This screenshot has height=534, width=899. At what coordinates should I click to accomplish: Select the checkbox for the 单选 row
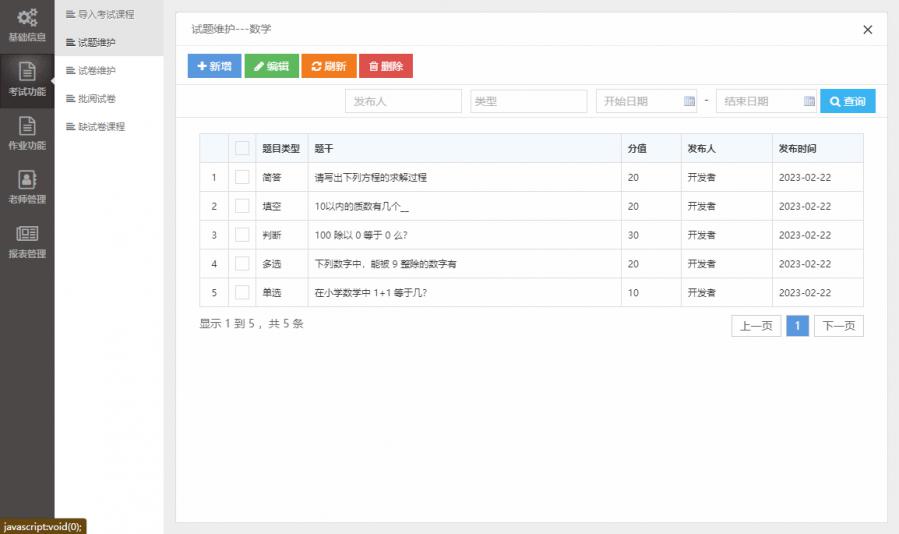(242, 293)
